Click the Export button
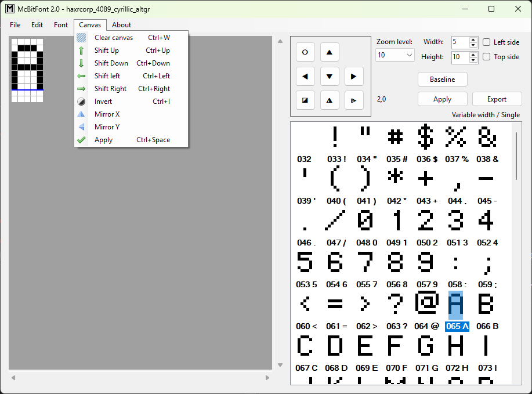 click(x=497, y=99)
